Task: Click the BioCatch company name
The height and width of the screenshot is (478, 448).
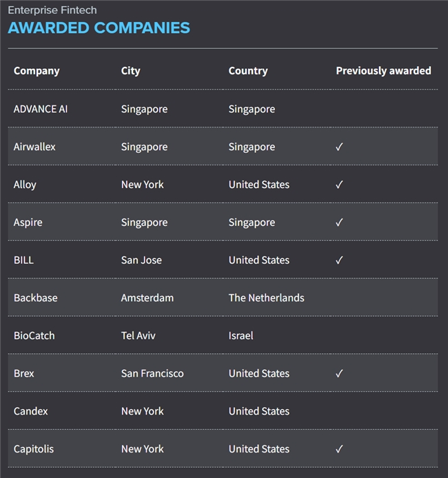Action: point(34,335)
